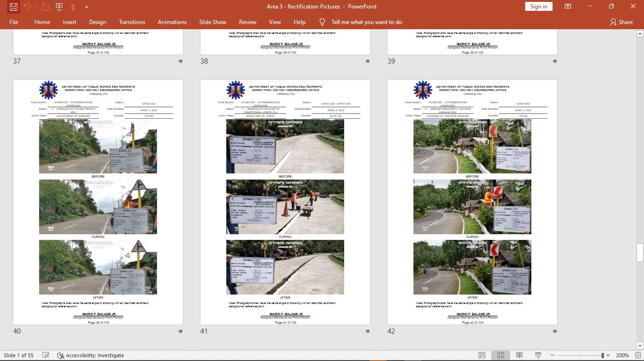The height and width of the screenshot is (361, 644).
Task: Open the Transitions ribbon tab
Action: coord(132,22)
